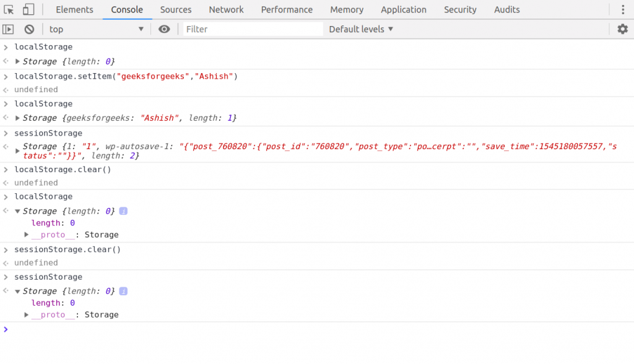Click the Filter input field
This screenshot has height=364, width=634.
[x=253, y=29]
